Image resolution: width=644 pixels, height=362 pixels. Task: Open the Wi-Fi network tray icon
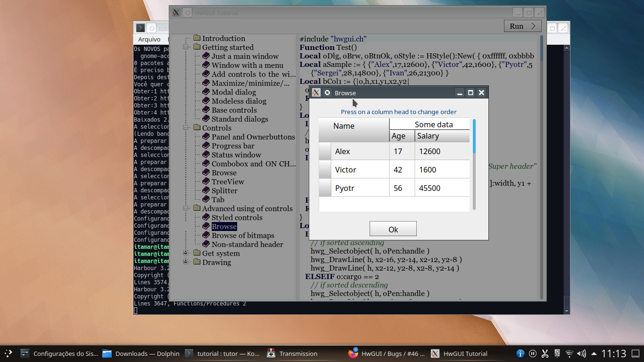[x=569, y=354]
